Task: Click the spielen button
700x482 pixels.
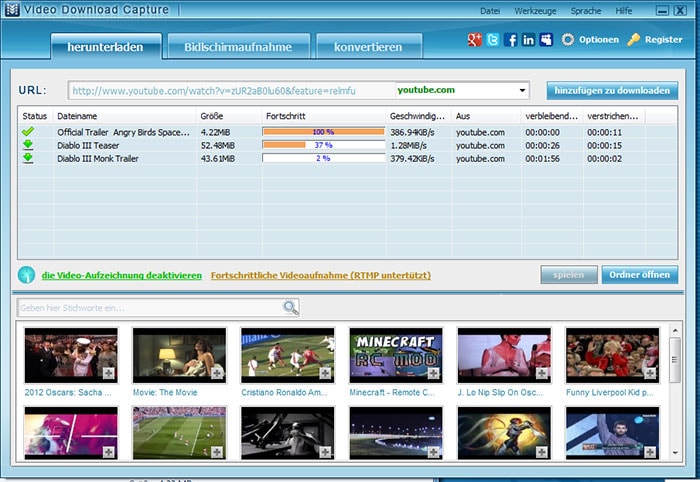Action: (x=569, y=275)
